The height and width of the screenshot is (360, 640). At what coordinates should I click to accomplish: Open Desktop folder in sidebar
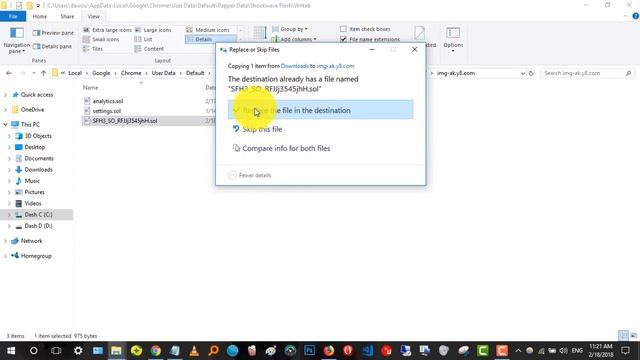point(35,147)
